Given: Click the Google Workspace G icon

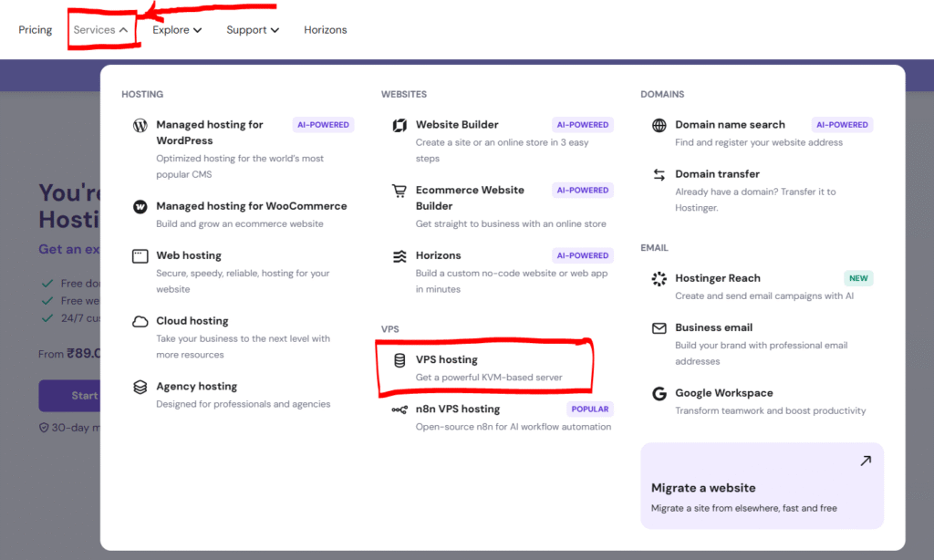Looking at the screenshot, I should [x=659, y=394].
